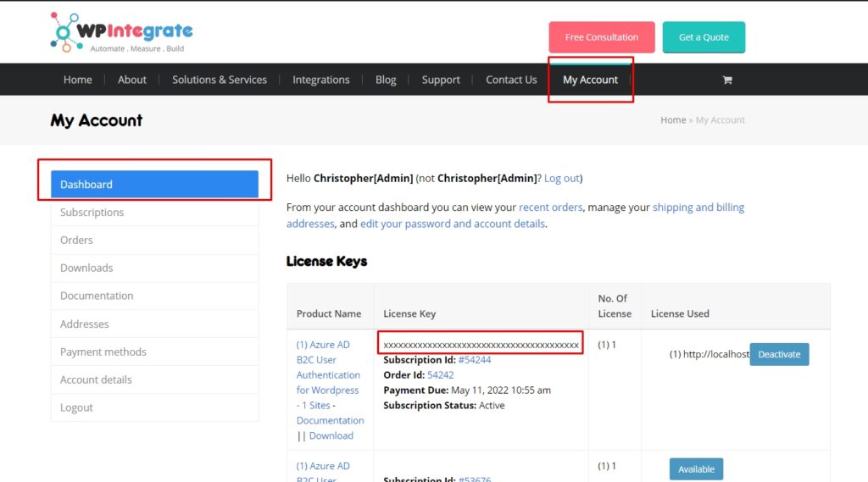This screenshot has width=868, height=482.
Task: Click the Download link for plugin
Action: pyautogui.click(x=331, y=435)
